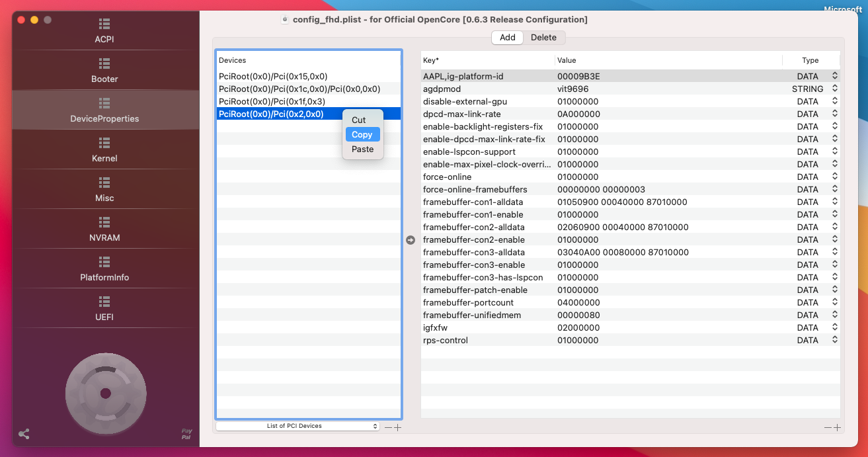Switch to the Delete tab
The height and width of the screenshot is (457, 868).
[x=543, y=38]
